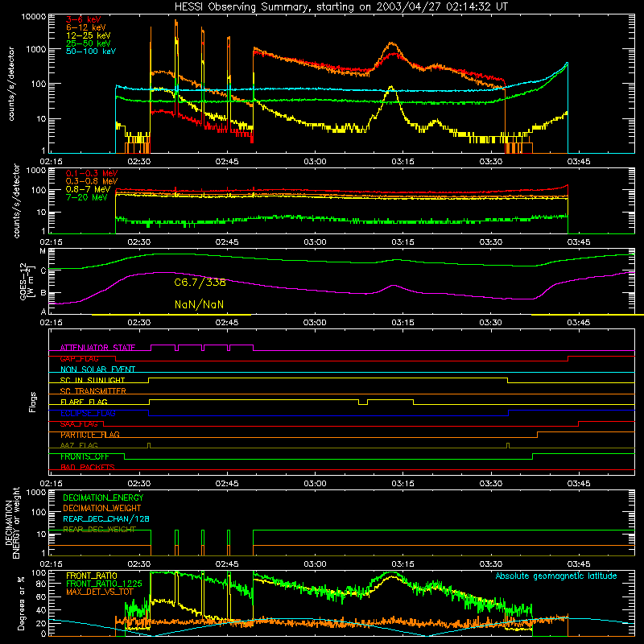Click the counts/s/detector axis label of top panel

pyautogui.click(x=11, y=84)
